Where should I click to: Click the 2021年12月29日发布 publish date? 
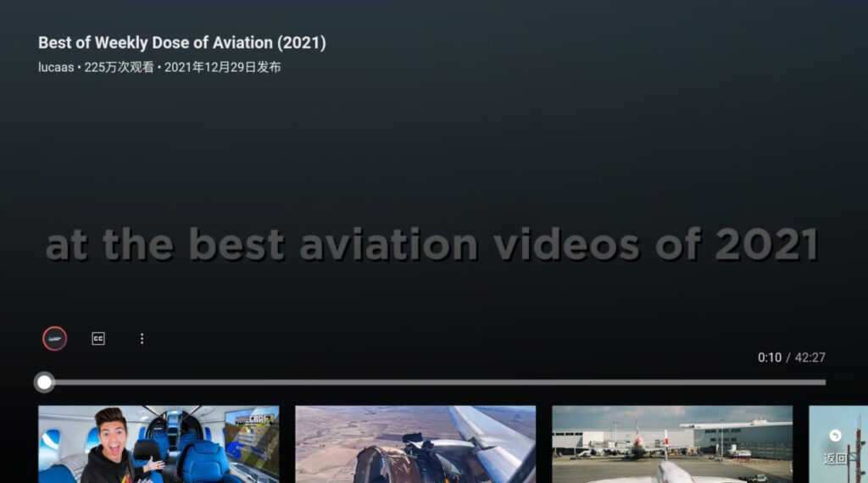(223, 68)
